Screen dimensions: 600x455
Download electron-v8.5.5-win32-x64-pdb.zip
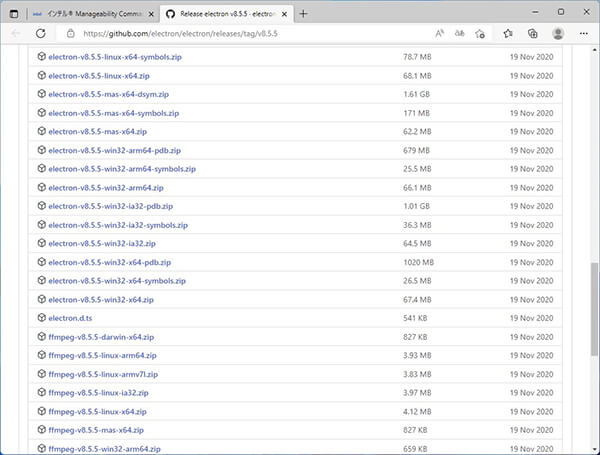(109, 263)
